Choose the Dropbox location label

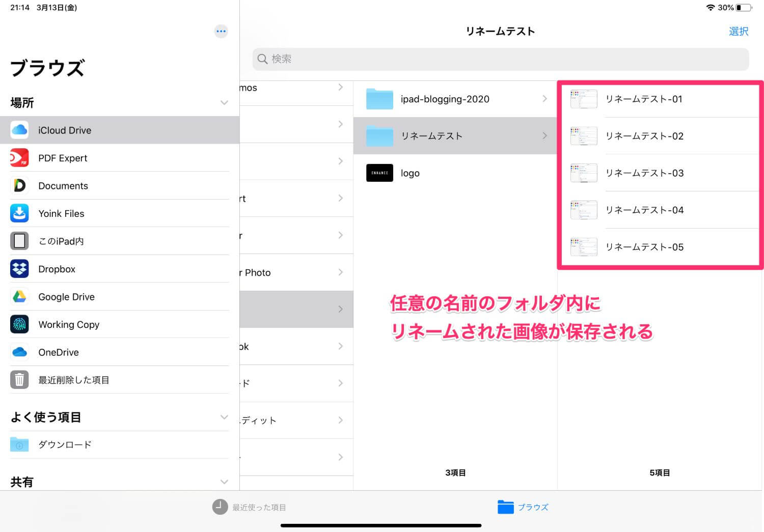[x=57, y=269]
